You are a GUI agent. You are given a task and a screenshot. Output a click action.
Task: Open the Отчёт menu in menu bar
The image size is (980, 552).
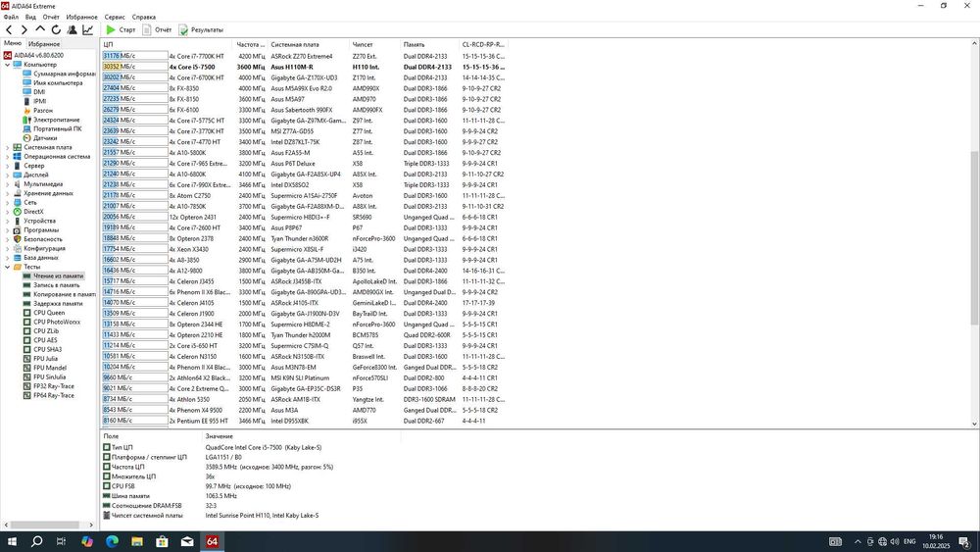tap(51, 17)
